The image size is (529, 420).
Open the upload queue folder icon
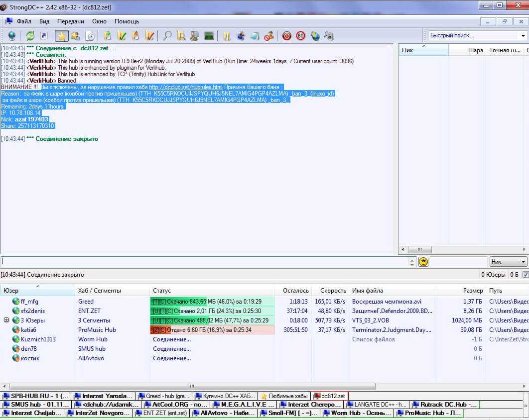coord(135,36)
